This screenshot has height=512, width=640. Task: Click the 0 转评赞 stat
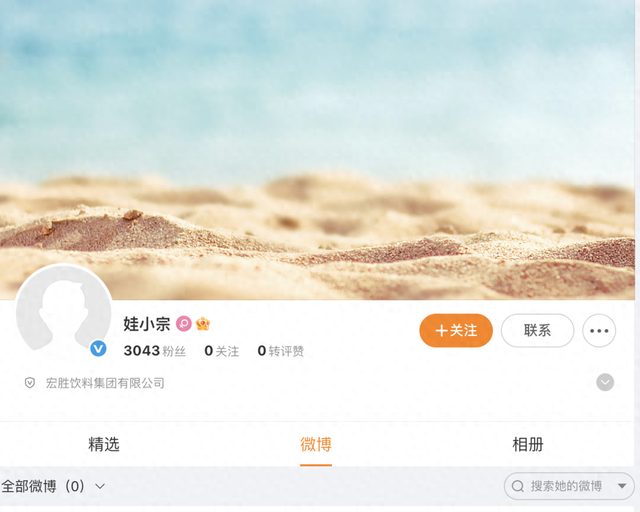[x=281, y=351]
